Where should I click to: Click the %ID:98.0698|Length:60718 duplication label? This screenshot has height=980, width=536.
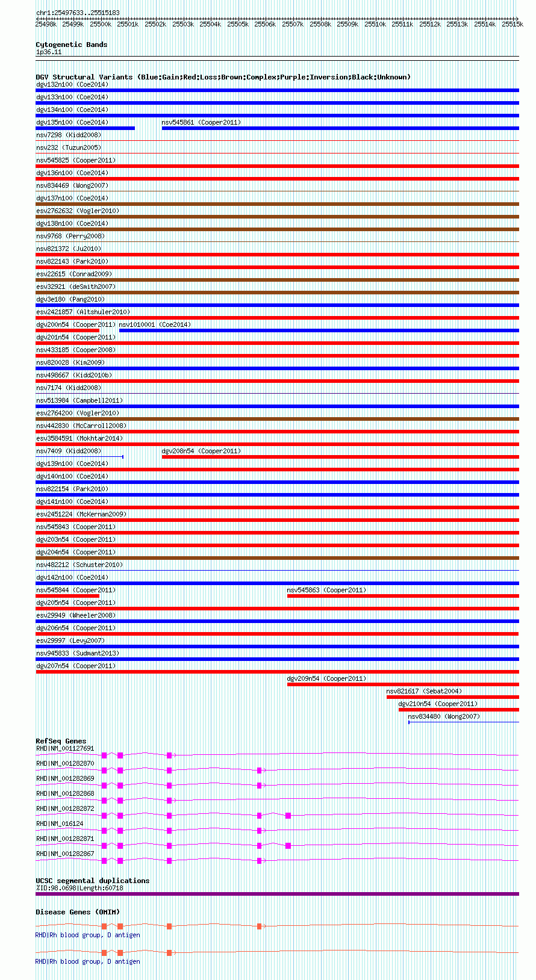point(79,888)
